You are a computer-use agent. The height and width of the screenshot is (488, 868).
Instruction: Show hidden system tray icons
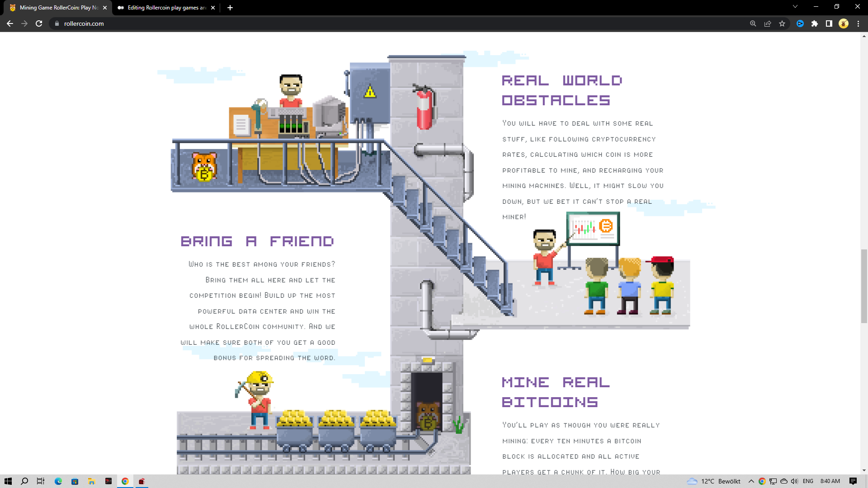click(751, 481)
